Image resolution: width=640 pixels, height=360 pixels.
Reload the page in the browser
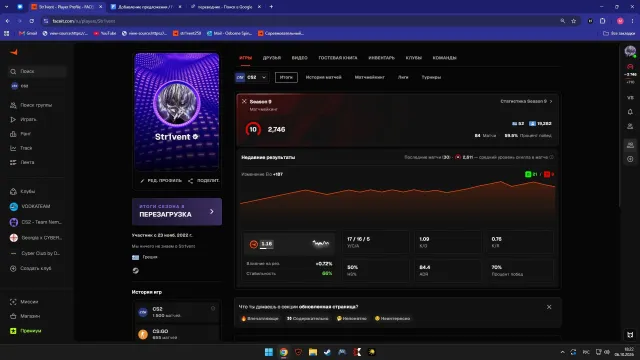coord(31,21)
